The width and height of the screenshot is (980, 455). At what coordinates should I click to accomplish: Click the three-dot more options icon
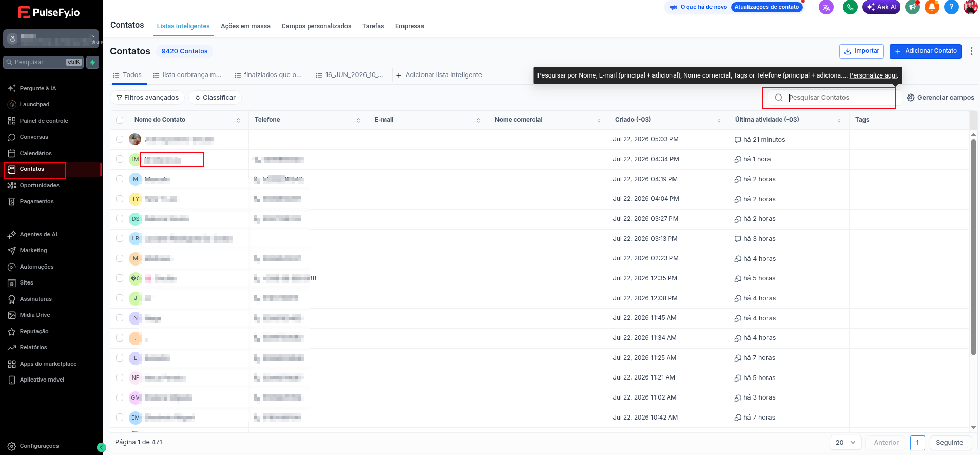point(971,51)
